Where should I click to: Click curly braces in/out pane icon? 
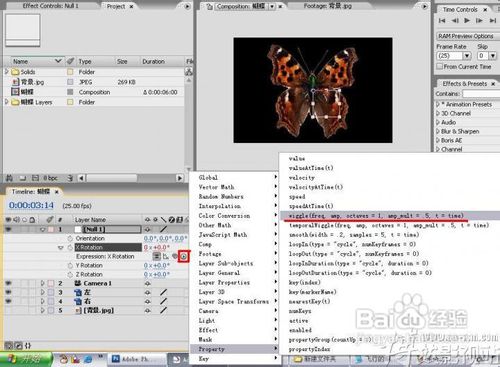pyautogui.click(x=28, y=346)
